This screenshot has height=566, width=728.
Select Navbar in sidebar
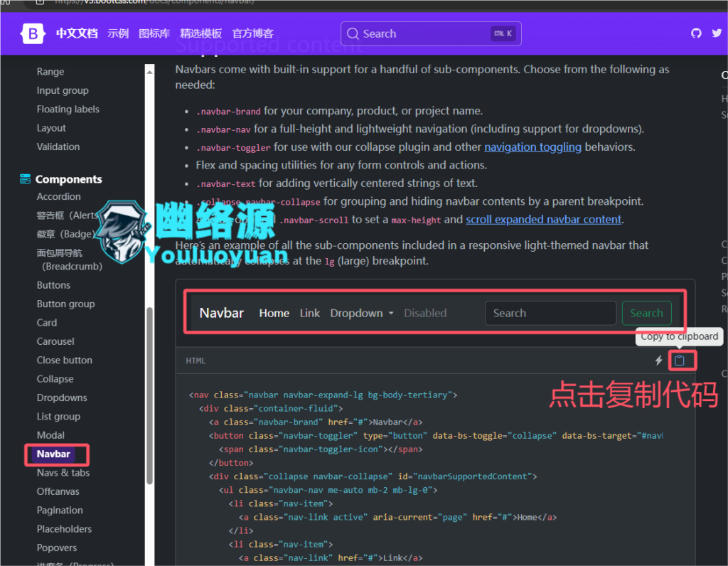point(53,454)
